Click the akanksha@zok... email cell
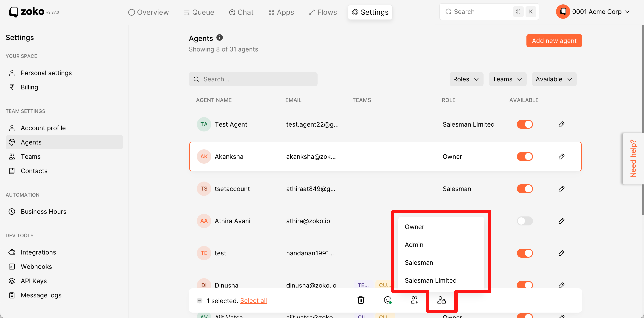The height and width of the screenshot is (318, 644). pos(311,157)
